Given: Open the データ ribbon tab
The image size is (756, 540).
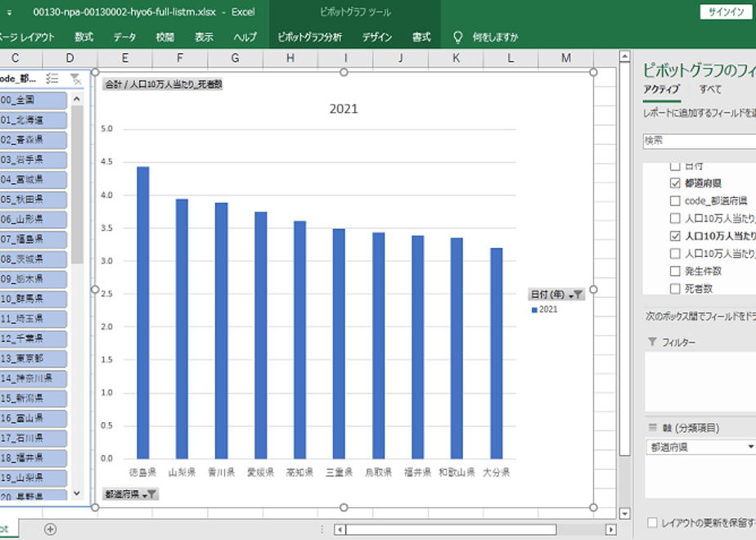Looking at the screenshot, I should click(x=124, y=37).
